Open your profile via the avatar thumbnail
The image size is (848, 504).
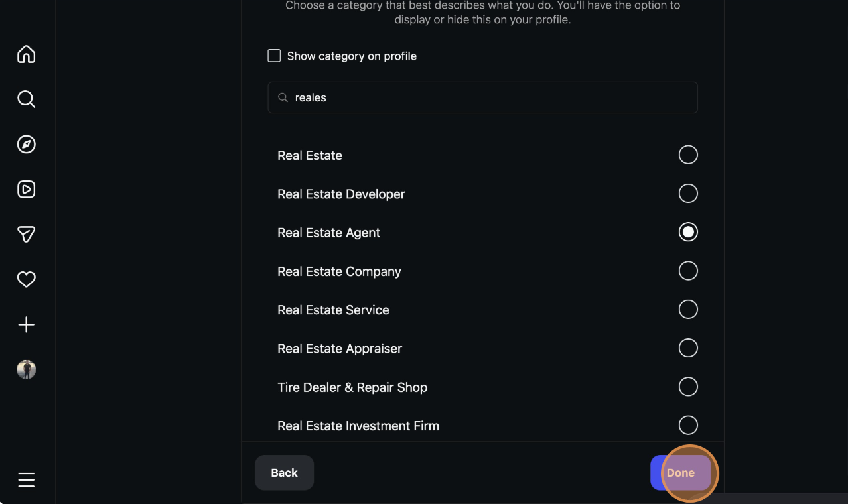tap(26, 369)
